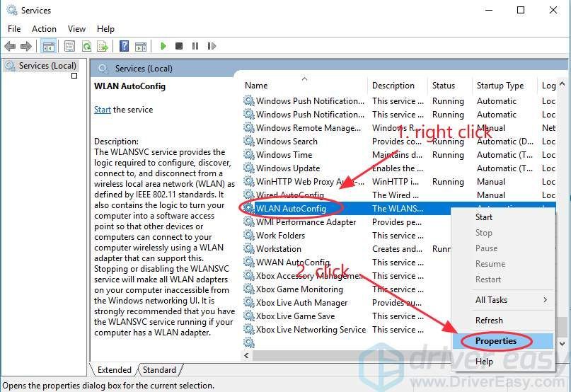
Task: Select the WLAN AutoConfig service row
Action: coord(400,209)
